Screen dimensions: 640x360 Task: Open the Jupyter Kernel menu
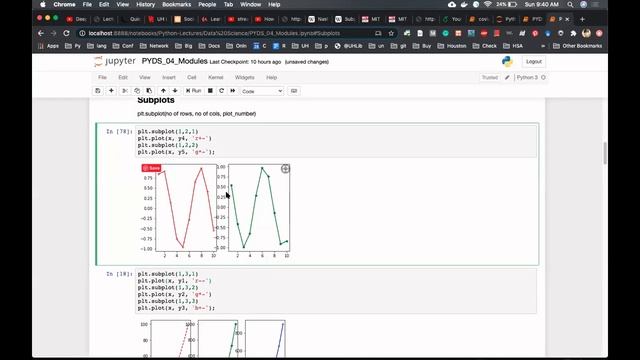pyautogui.click(x=216, y=77)
